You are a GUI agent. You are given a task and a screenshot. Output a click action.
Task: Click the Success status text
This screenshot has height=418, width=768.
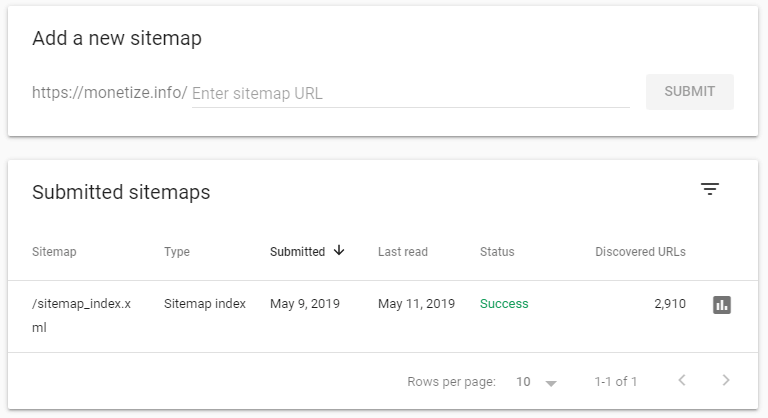[504, 304]
